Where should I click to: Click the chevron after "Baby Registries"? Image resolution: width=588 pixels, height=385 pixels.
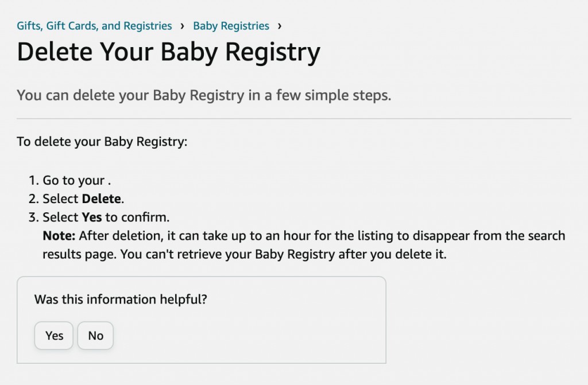pyautogui.click(x=279, y=25)
